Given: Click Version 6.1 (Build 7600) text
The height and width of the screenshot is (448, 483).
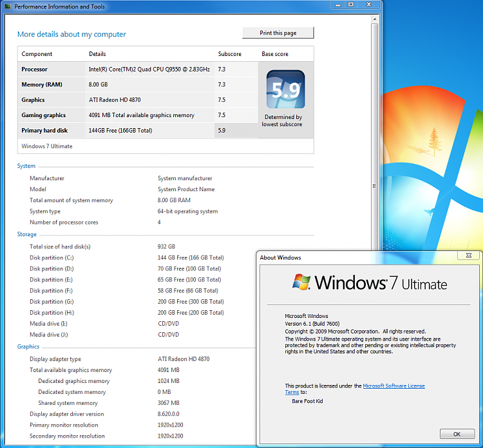Looking at the screenshot, I should point(312,324).
